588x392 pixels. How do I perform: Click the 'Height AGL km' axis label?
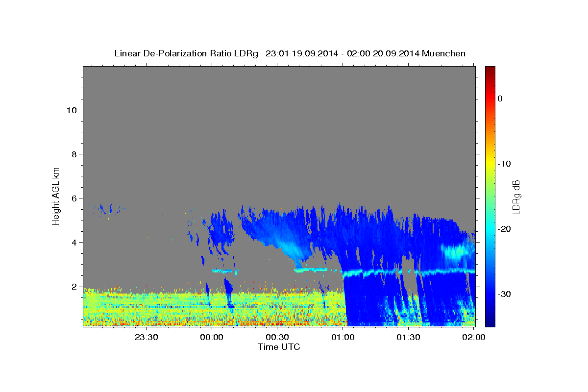56,196
